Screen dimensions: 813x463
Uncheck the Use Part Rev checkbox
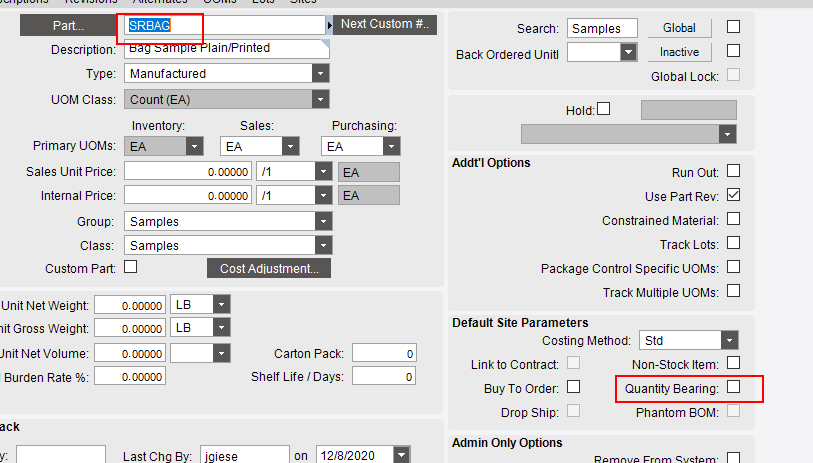pyautogui.click(x=733, y=195)
